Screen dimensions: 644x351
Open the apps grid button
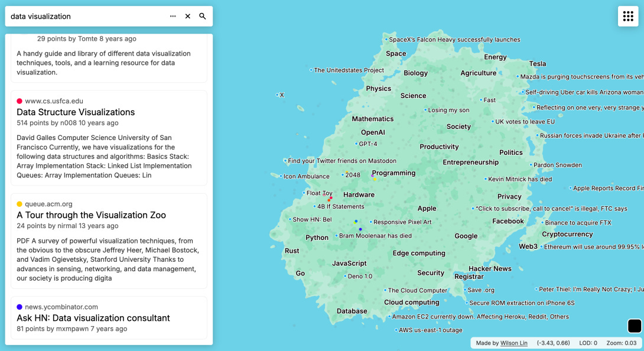click(x=628, y=16)
